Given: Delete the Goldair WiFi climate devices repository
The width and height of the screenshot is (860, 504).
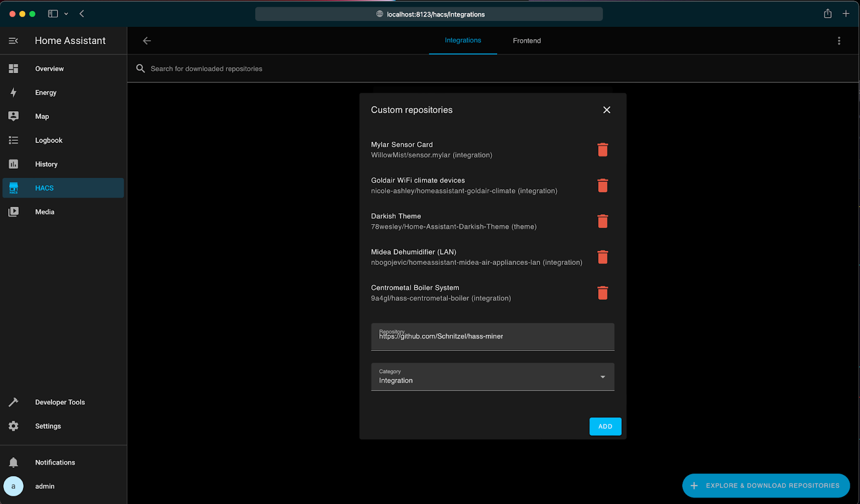Looking at the screenshot, I should [603, 185].
